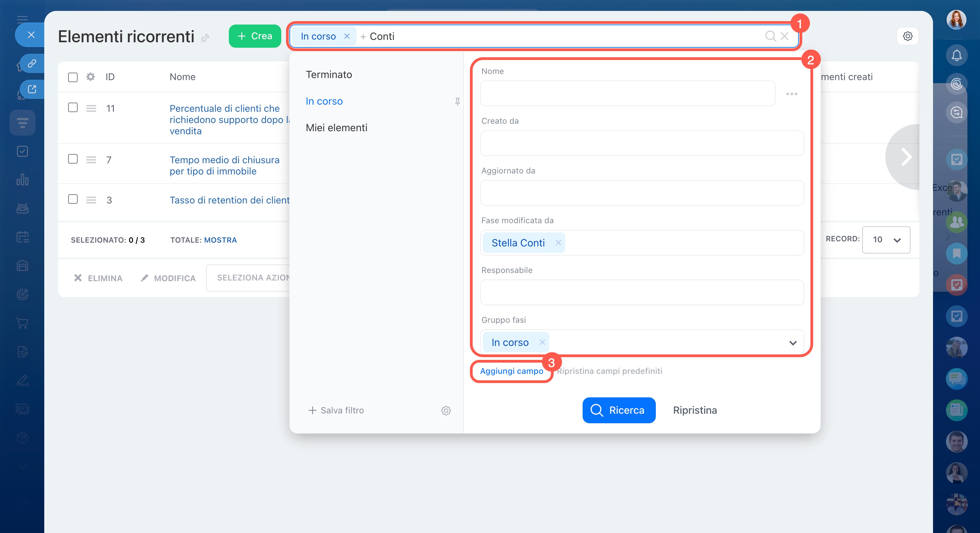
Task: Open the Record count dropdown showing 10
Action: point(886,240)
